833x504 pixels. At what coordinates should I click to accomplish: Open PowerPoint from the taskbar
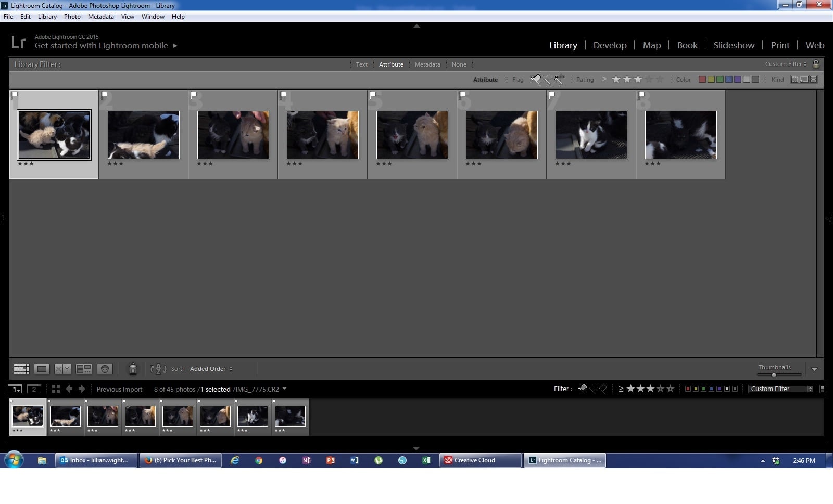coord(330,460)
